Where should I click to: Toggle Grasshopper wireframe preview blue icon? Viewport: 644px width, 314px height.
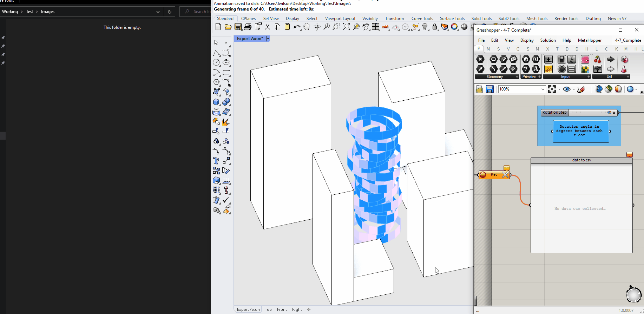599,89
